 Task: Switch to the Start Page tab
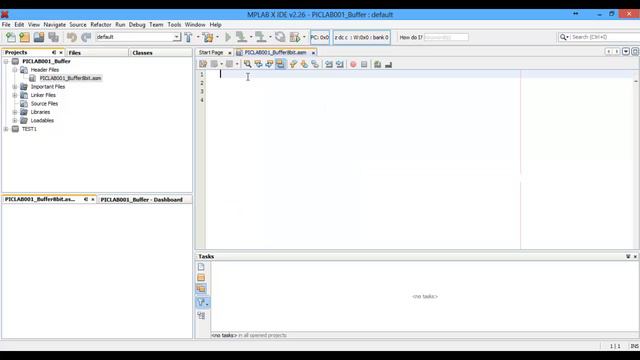[x=211, y=53]
